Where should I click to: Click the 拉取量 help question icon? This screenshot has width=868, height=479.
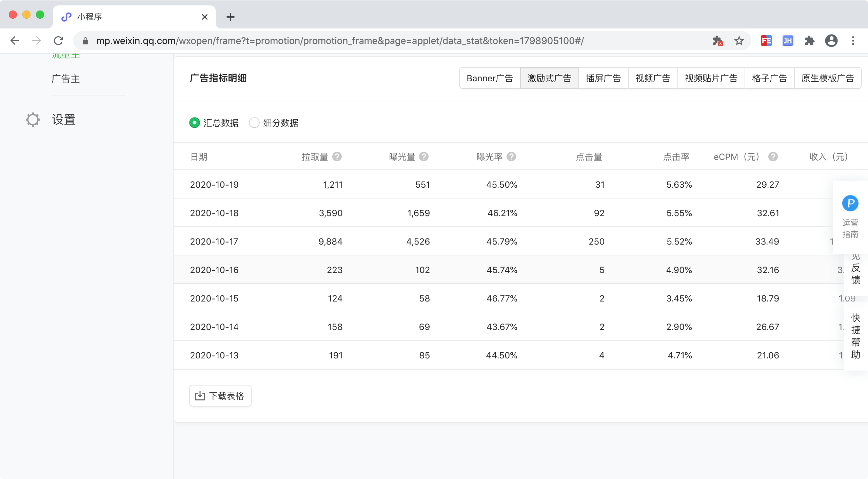[x=337, y=157]
